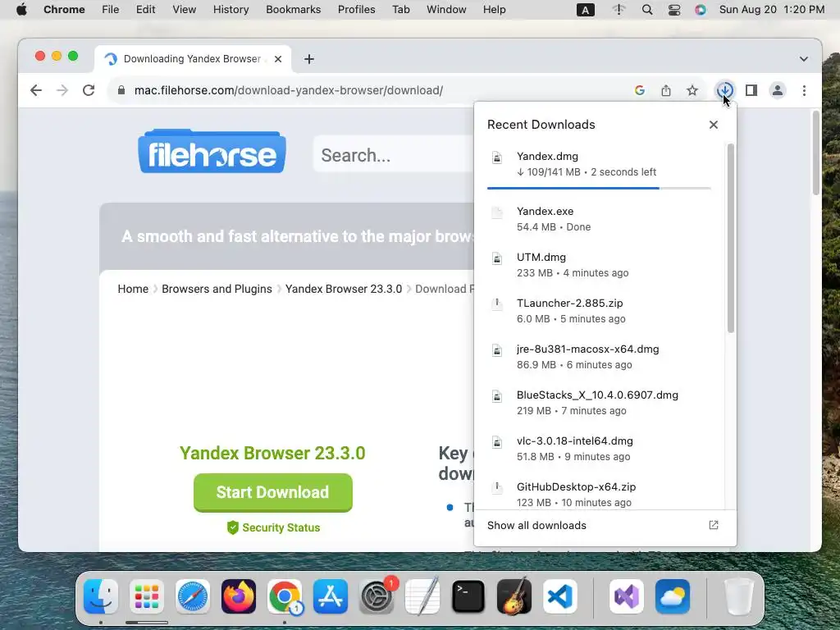Image resolution: width=840 pixels, height=630 pixels.
Task: Open GitHubDesktop-x64.zip download entry
Action: [x=599, y=494]
